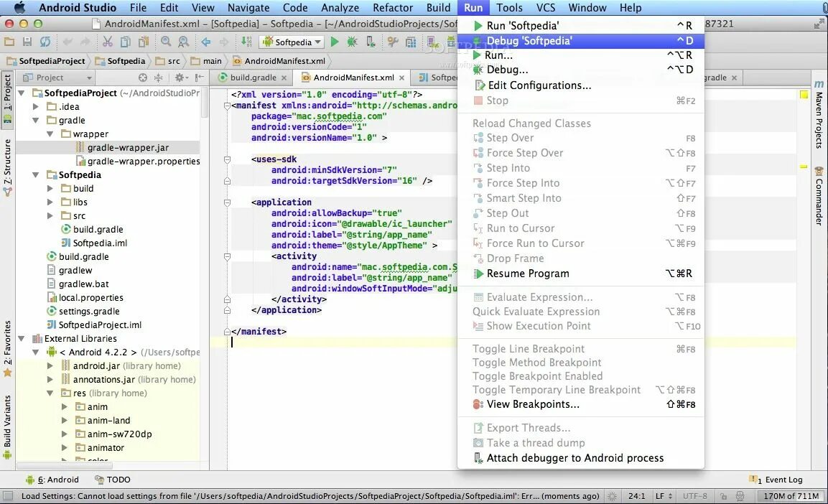Screen dimensions: 828x504
Task: Click the Attach debugger phone toolbar icon
Action: point(371,42)
